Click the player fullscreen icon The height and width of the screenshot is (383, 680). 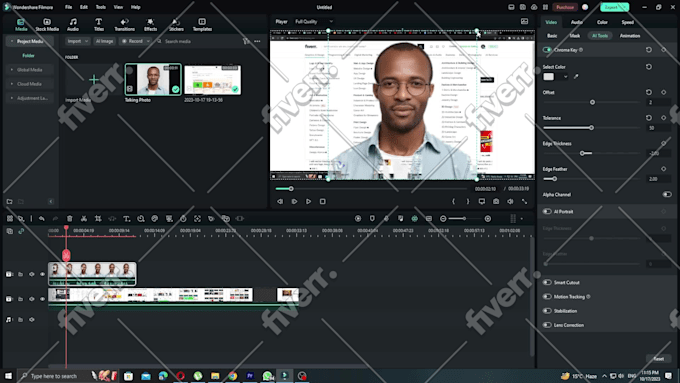[x=524, y=201]
